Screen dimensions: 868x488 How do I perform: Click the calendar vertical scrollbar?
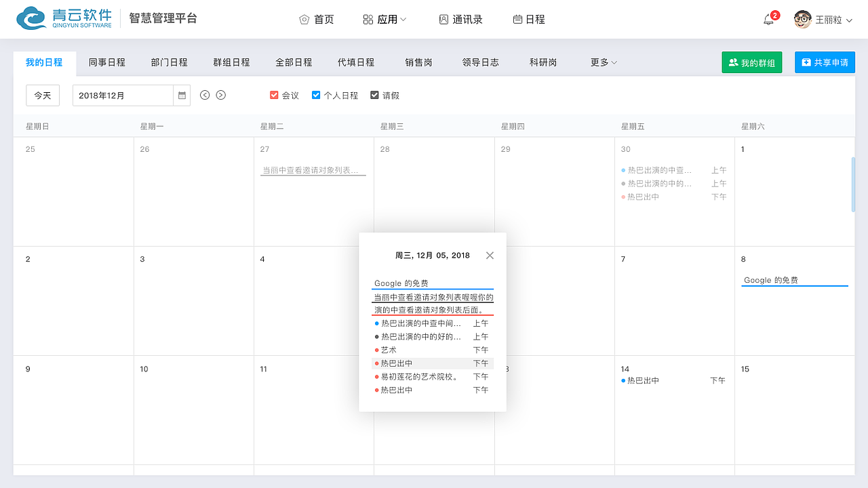[x=853, y=184]
